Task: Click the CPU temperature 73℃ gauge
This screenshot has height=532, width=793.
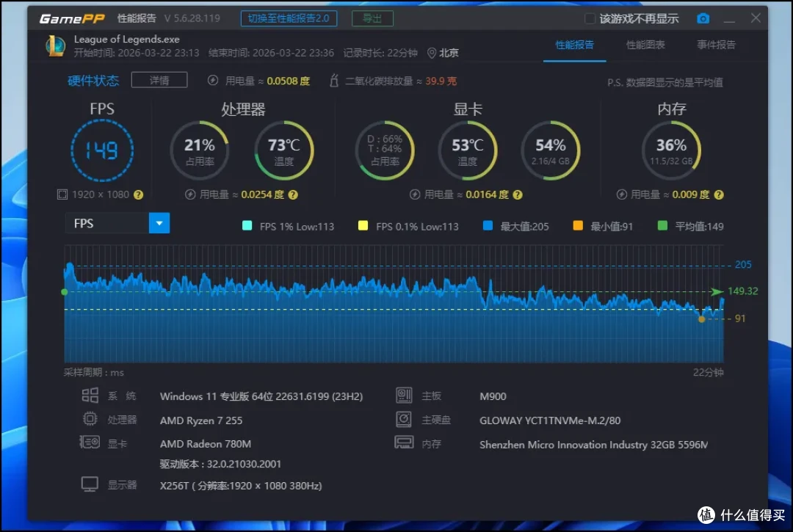Action: pos(283,150)
